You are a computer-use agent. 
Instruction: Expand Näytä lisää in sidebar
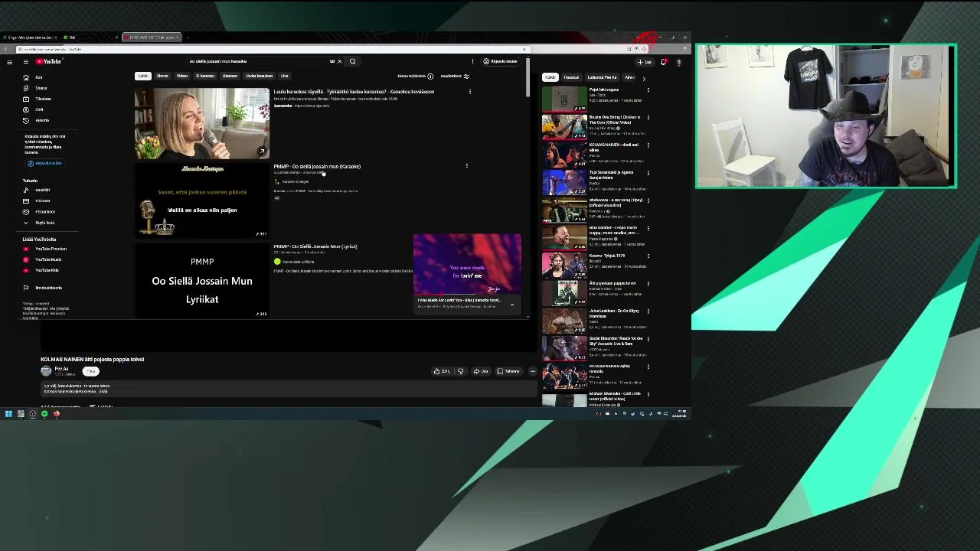pos(41,223)
